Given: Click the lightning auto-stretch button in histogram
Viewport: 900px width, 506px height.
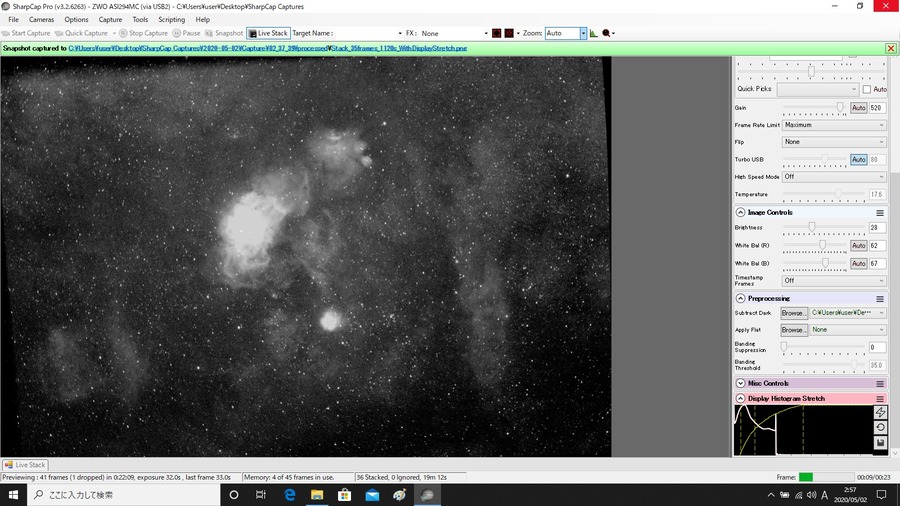Looking at the screenshot, I should point(880,412).
